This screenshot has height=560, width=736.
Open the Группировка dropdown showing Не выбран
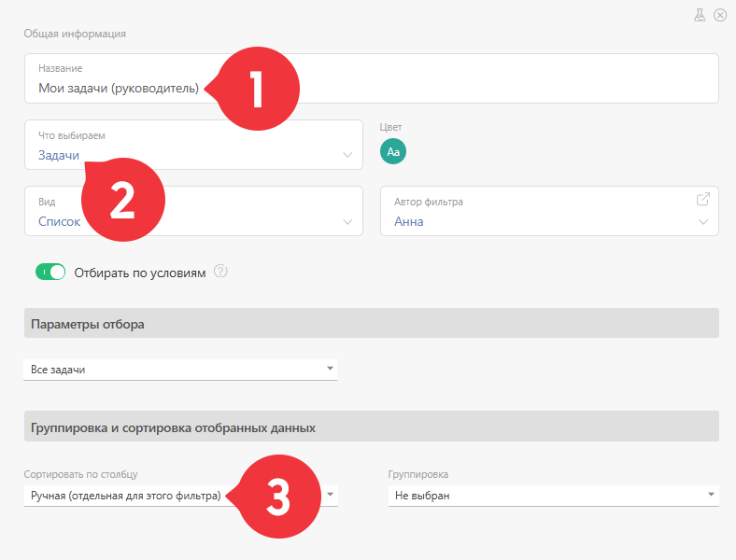554,496
